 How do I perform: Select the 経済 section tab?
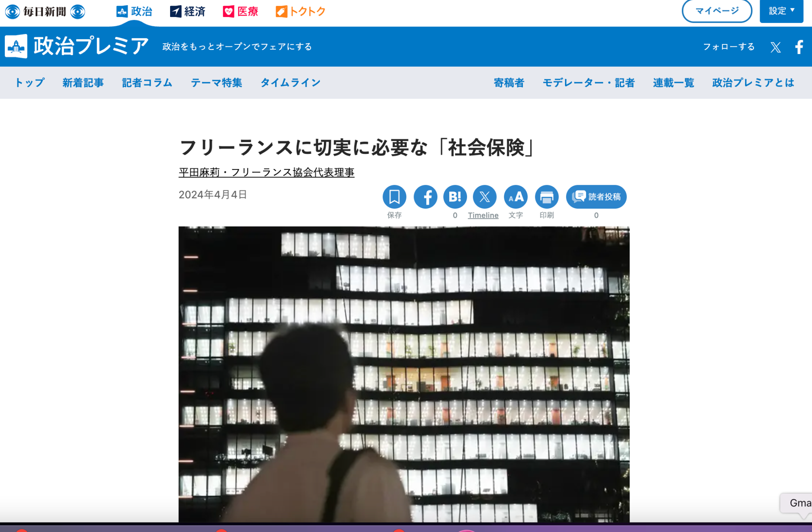188,12
